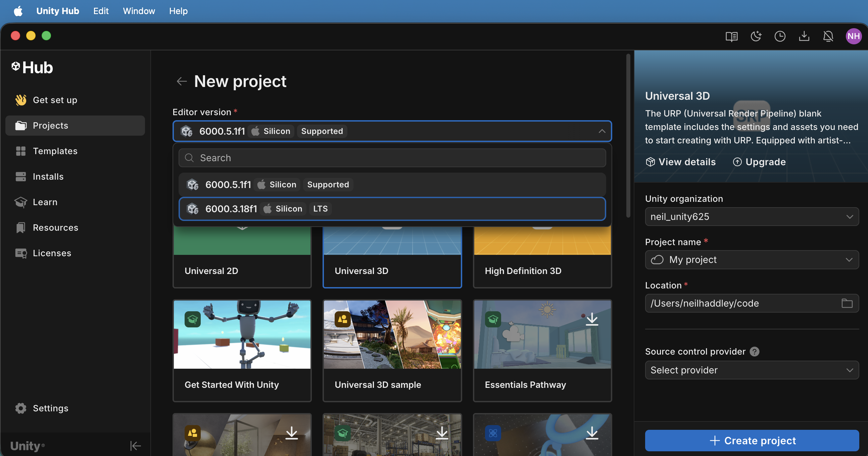Select the High Definition 3D template
868x456 pixels.
542,257
